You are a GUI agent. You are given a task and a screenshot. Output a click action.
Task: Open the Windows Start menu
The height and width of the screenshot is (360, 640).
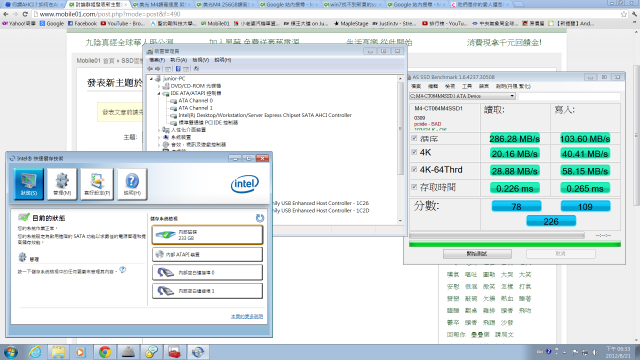coord(11,352)
